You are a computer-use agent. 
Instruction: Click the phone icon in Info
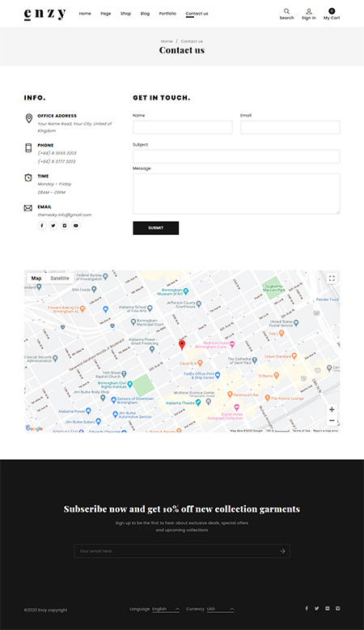28,148
